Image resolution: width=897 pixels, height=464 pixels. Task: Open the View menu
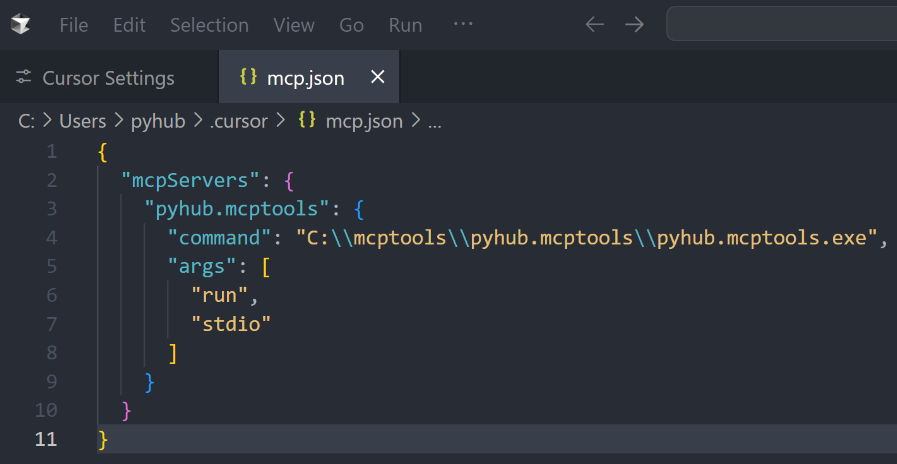tap(293, 25)
